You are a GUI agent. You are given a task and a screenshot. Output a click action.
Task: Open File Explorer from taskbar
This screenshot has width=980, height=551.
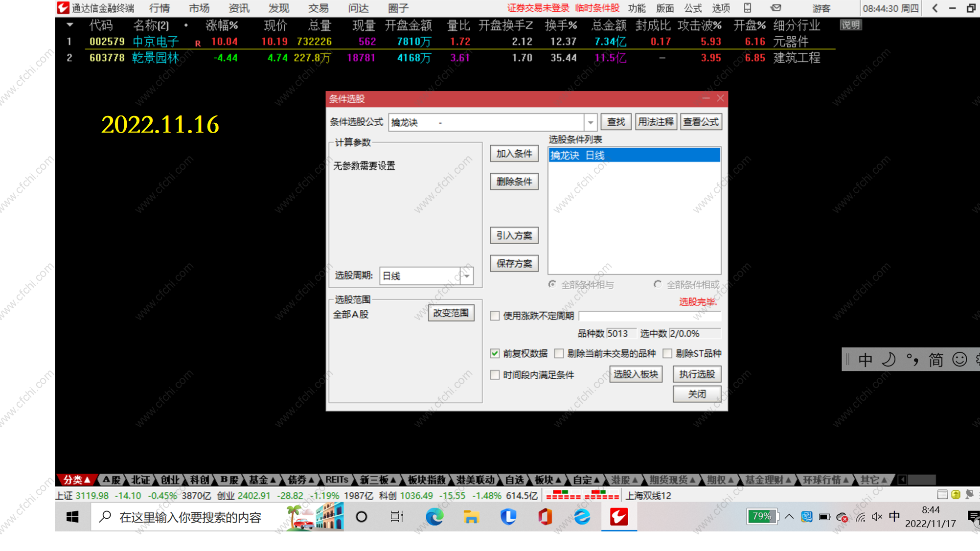(x=471, y=517)
